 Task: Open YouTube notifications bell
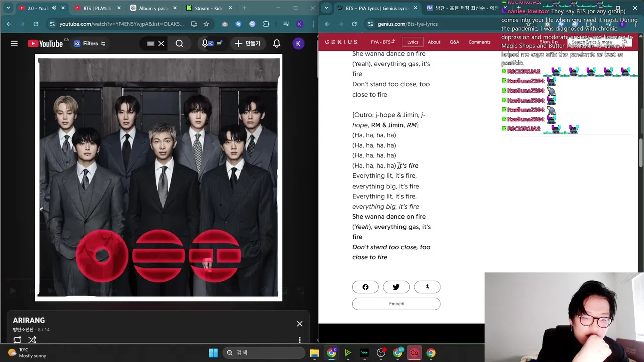pos(277,44)
